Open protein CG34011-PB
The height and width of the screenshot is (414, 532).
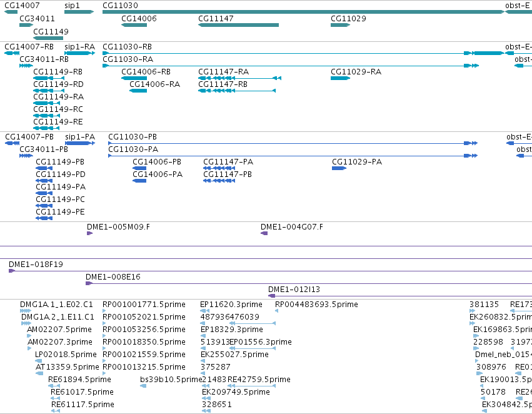44,149
